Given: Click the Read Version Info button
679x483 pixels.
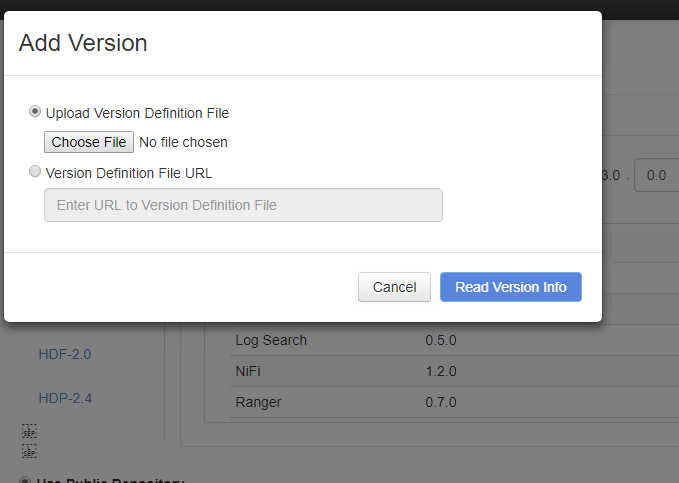Looking at the screenshot, I should point(510,287).
